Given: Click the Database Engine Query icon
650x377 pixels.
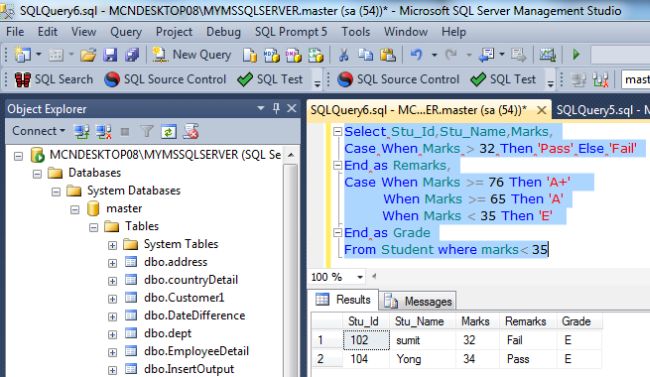Looking at the screenshot, I should (x=250, y=55).
